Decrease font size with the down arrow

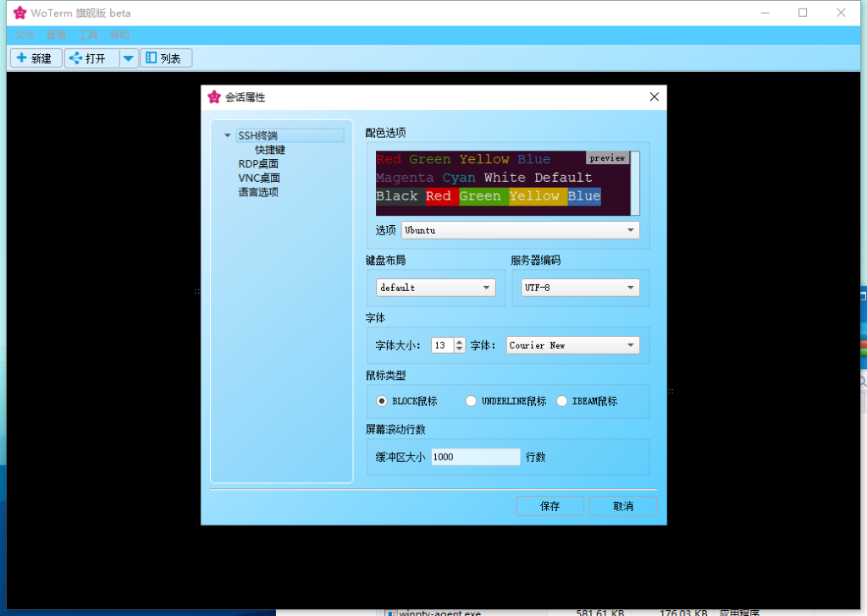tap(460, 349)
